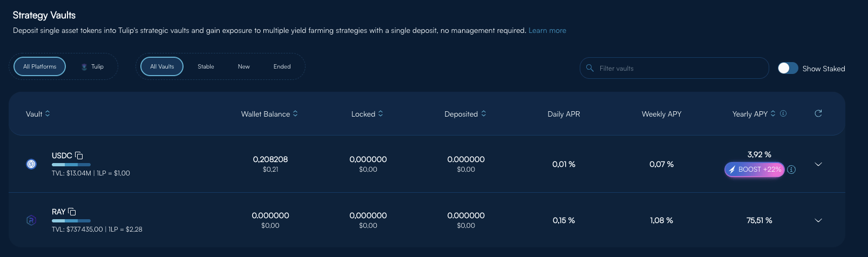Switch to the Stable vaults tab
The image size is (868, 257).
coord(206,66)
